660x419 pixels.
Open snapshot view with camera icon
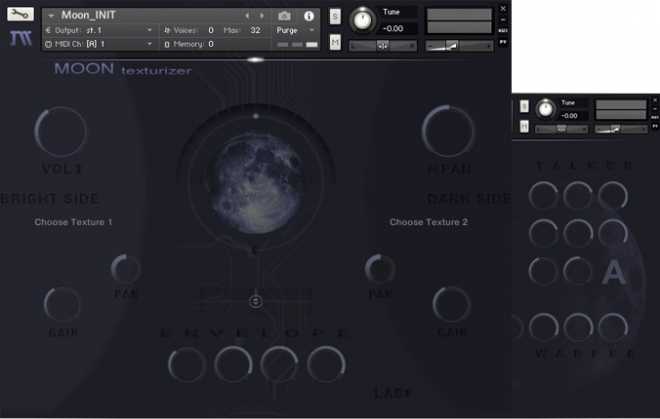[x=285, y=16]
